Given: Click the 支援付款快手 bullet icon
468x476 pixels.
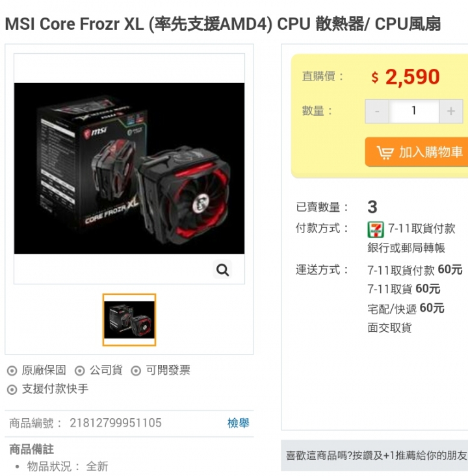Looking at the screenshot, I should tap(12, 390).
